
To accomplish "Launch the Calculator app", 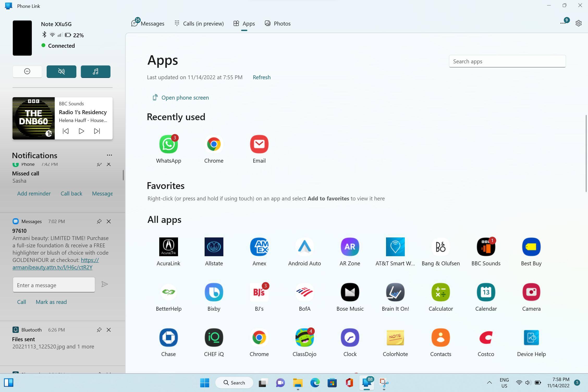I will [x=440, y=292].
